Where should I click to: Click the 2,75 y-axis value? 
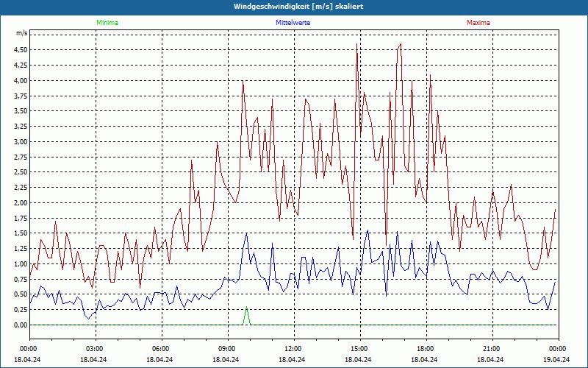point(21,158)
